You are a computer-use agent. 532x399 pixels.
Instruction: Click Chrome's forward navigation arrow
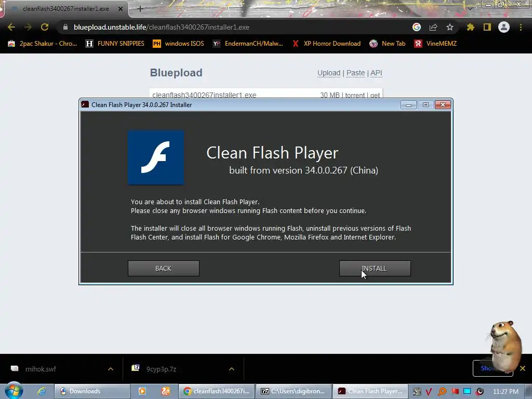(28, 27)
